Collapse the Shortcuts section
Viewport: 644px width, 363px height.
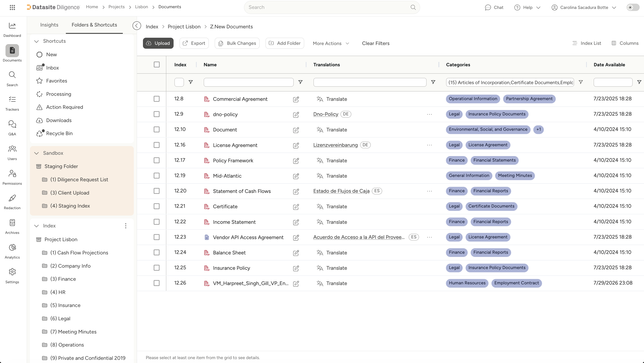point(37,41)
